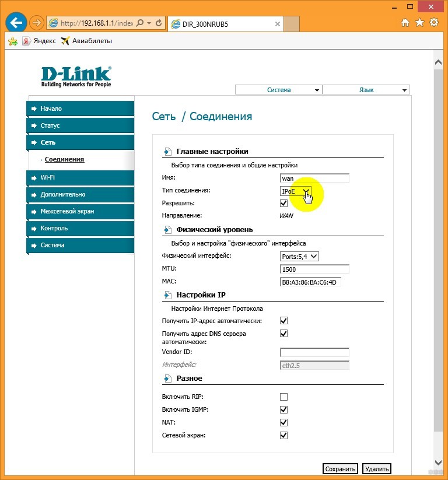Click the Разное section icon

167,379
